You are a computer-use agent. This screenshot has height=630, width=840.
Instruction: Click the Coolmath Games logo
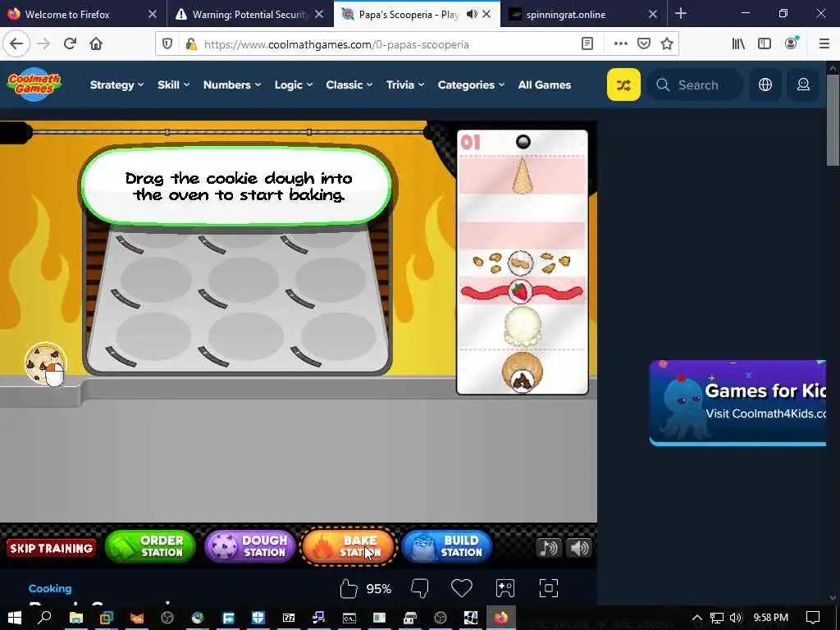pos(34,84)
